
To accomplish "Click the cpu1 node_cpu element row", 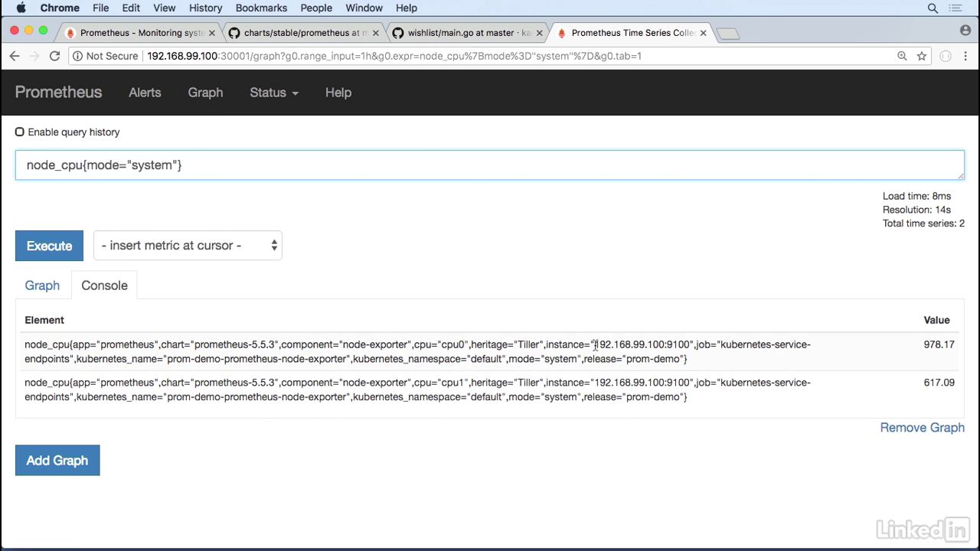I will tap(490, 390).
